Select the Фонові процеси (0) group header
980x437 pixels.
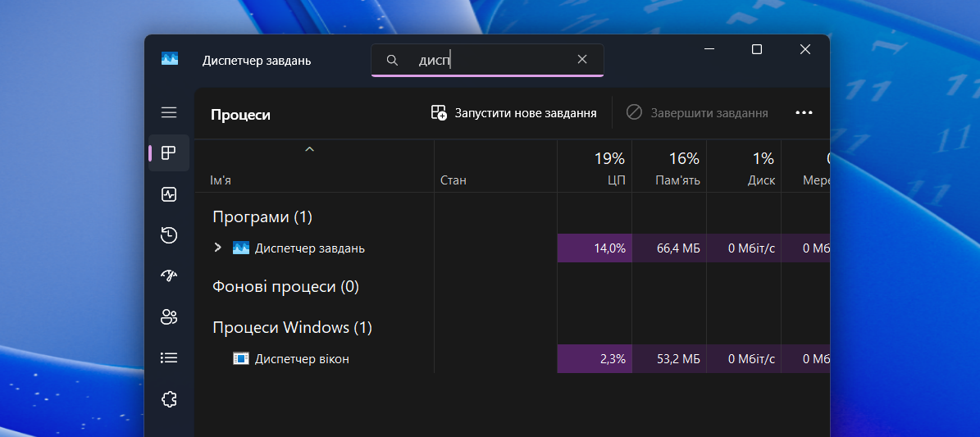click(x=285, y=287)
